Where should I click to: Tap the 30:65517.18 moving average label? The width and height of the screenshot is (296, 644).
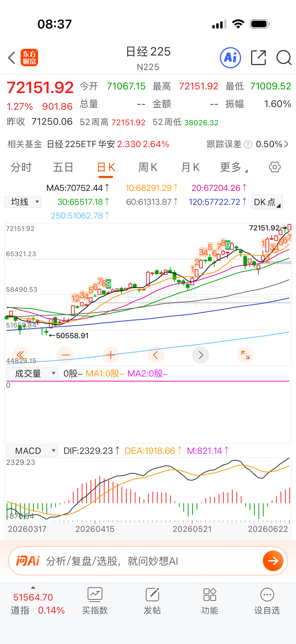coord(83,202)
